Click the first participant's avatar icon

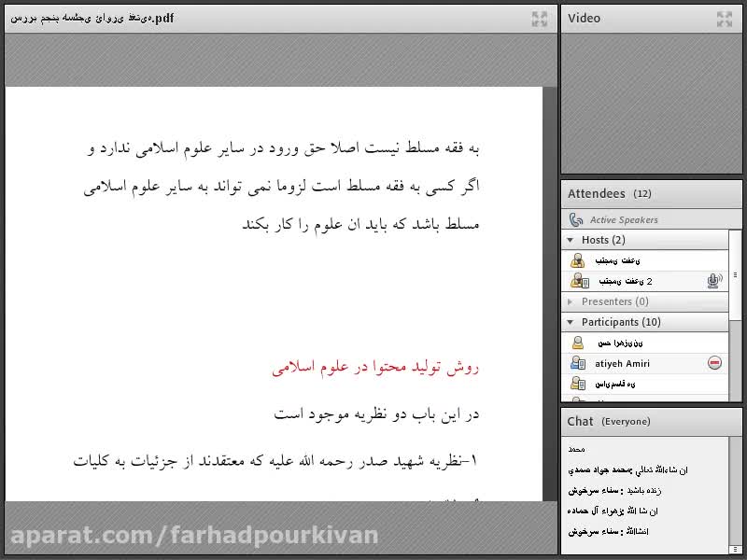pos(578,343)
